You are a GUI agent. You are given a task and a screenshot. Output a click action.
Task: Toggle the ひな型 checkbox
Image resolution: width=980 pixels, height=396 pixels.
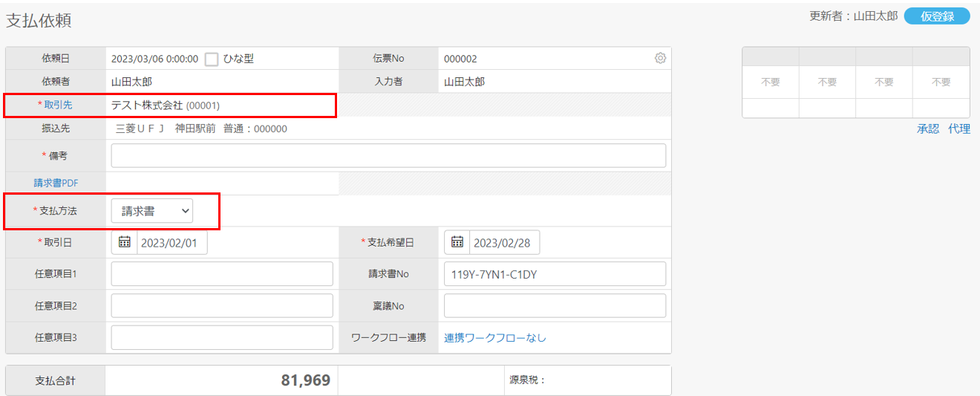pyautogui.click(x=212, y=59)
